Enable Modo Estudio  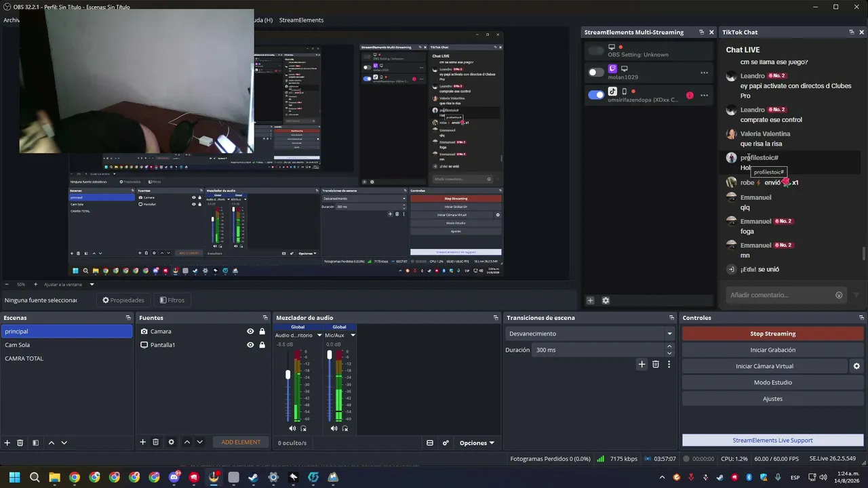point(772,382)
